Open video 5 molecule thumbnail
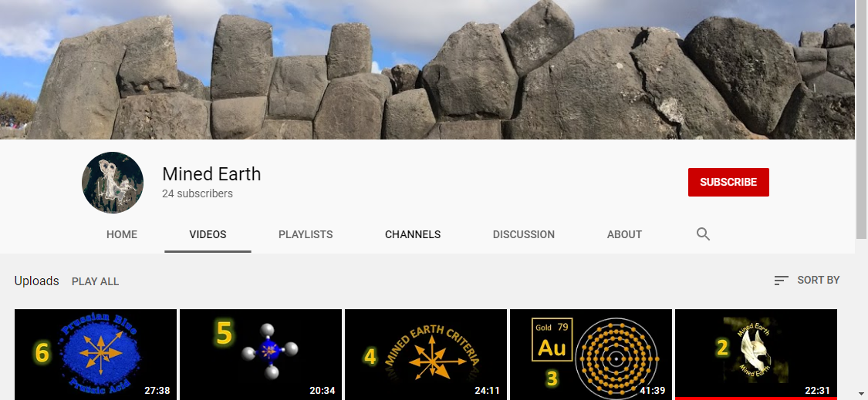Viewport: 868px width, 400px height. pyautogui.click(x=261, y=354)
